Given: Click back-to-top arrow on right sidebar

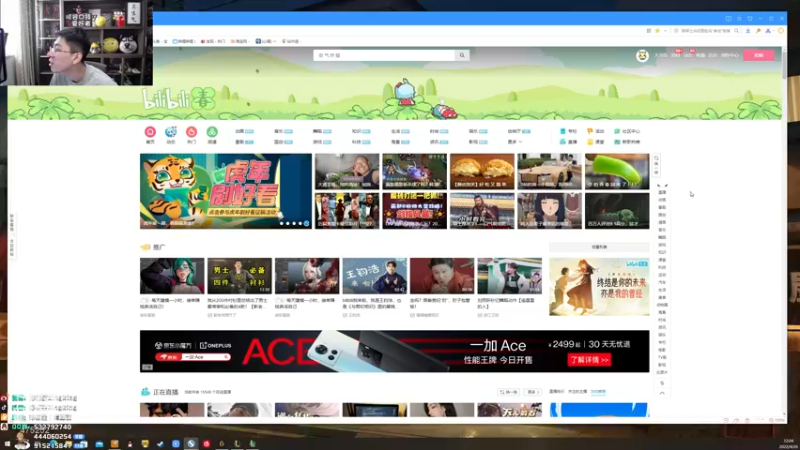Looking at the screenshot, I should 662,393.
